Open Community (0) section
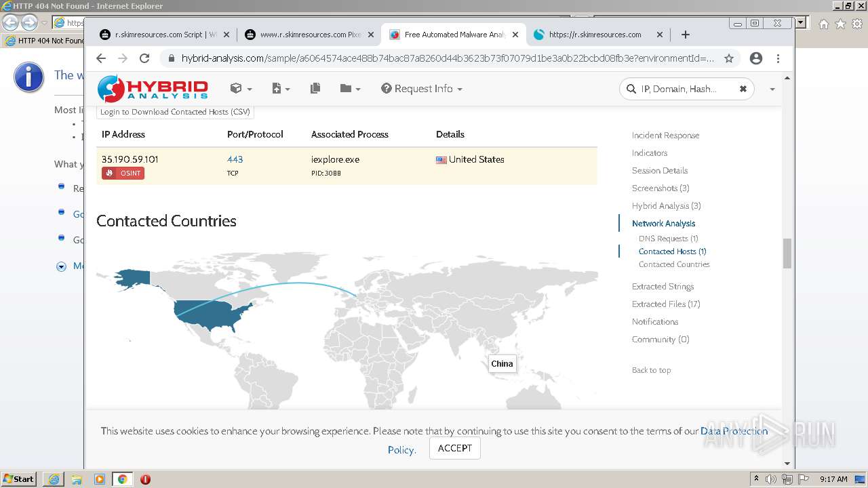The height and width of the screenshot is (488, 868). pos(660,340)
